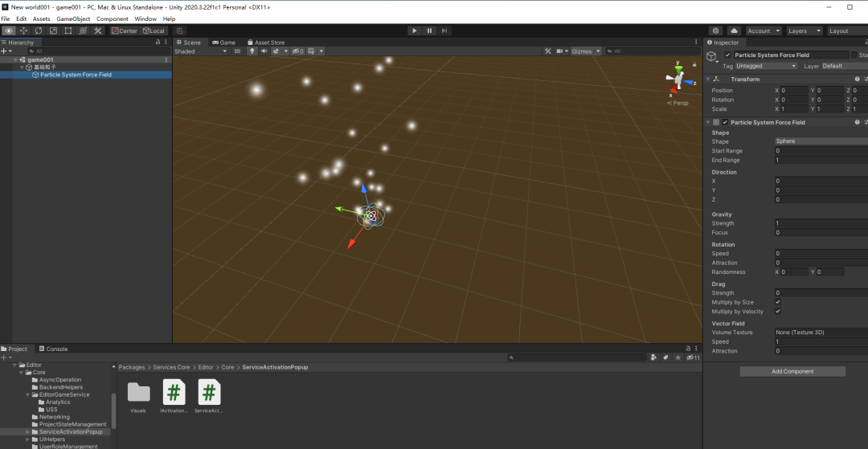Click Services Core in breadcrumb path
This screenshot has width=868, height=449.
click(172, 367)
